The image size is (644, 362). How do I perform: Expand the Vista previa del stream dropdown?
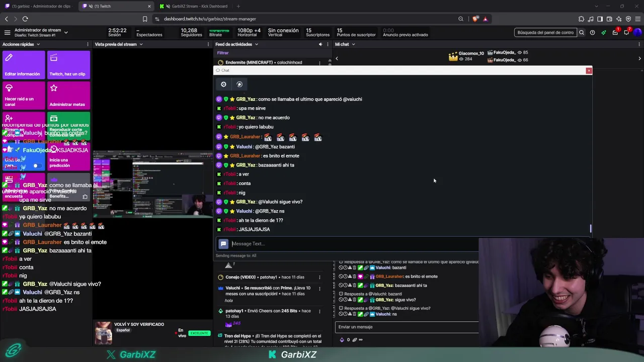(141, 44)
